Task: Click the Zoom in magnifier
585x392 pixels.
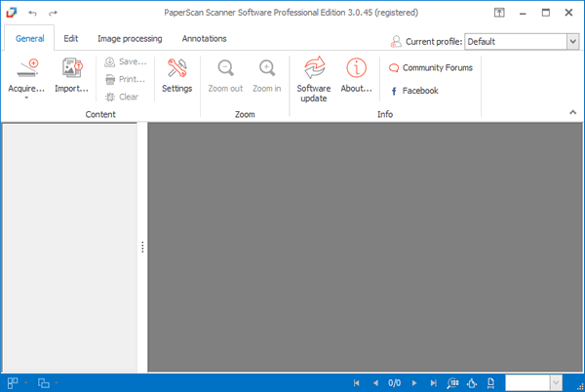Action: pyautogui.click(x=267, y=68)
